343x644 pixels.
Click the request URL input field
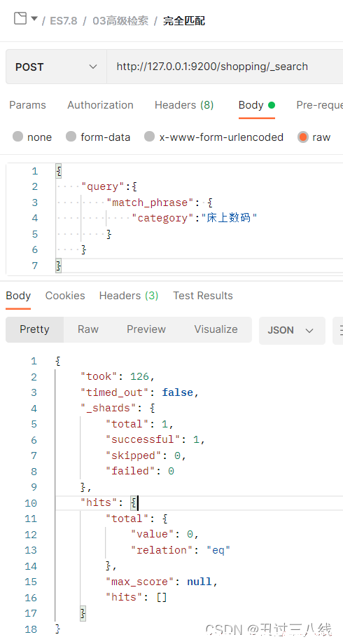225,67
